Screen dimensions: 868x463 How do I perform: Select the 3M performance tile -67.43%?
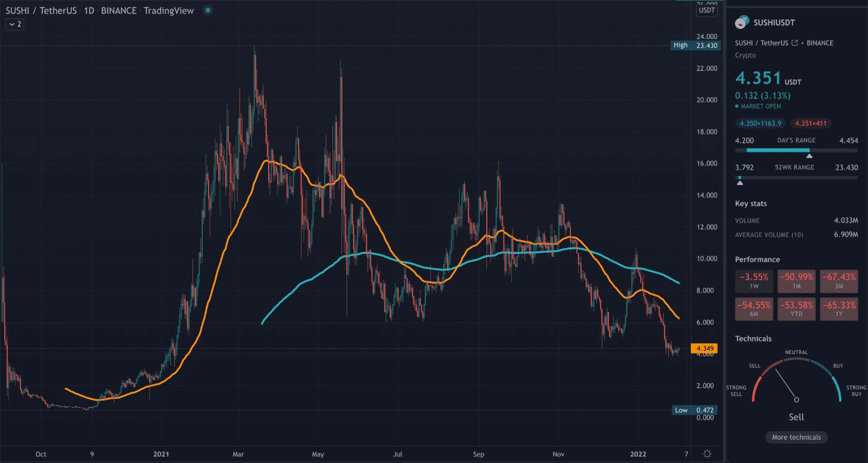(x=839, y=281)
